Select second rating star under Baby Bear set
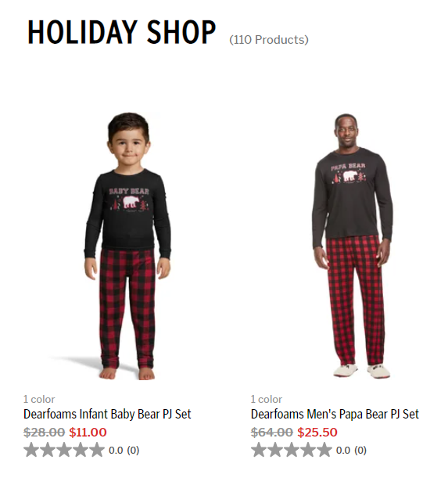448x485 pixels. 48,450
